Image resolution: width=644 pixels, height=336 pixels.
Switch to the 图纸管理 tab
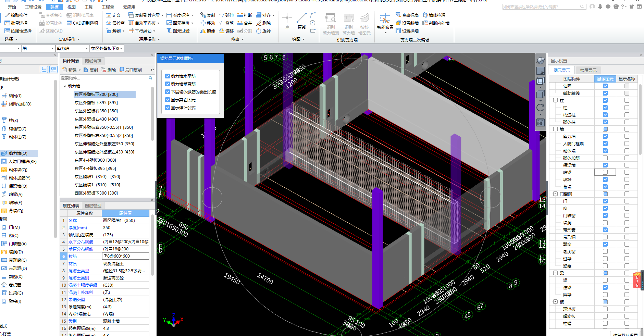click(x=93, y=61)
